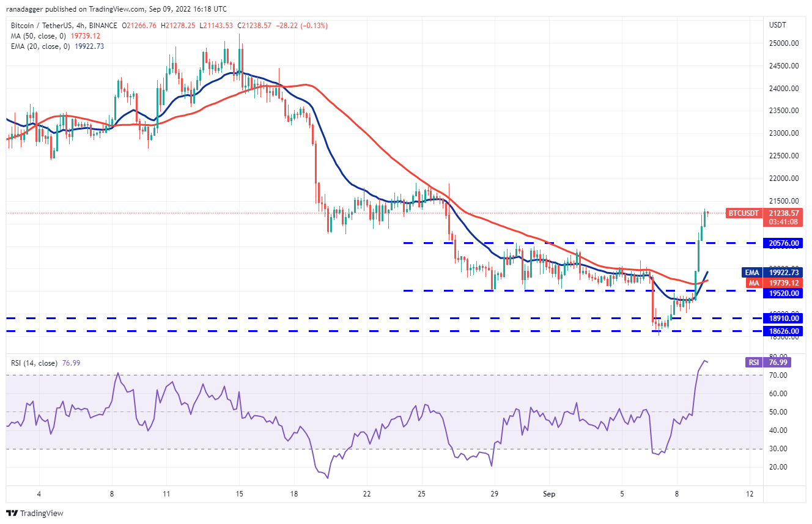Click the 25000.00 price axis label

[785, 43]
